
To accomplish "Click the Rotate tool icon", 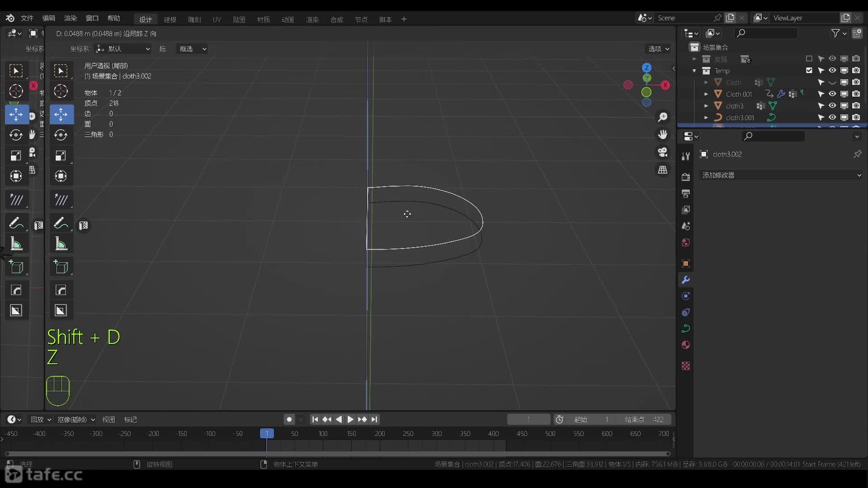I will pyautogui.click(x=16, y=134).
